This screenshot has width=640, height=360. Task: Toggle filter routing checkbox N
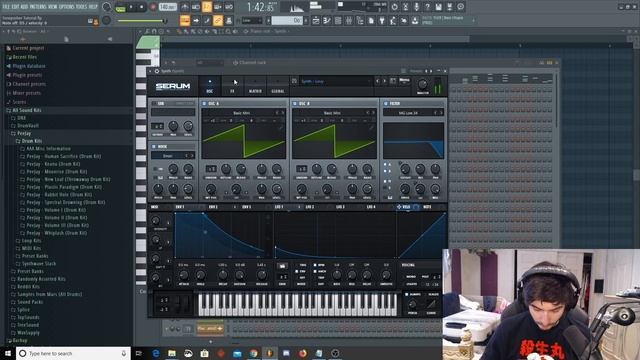point(385,181)
